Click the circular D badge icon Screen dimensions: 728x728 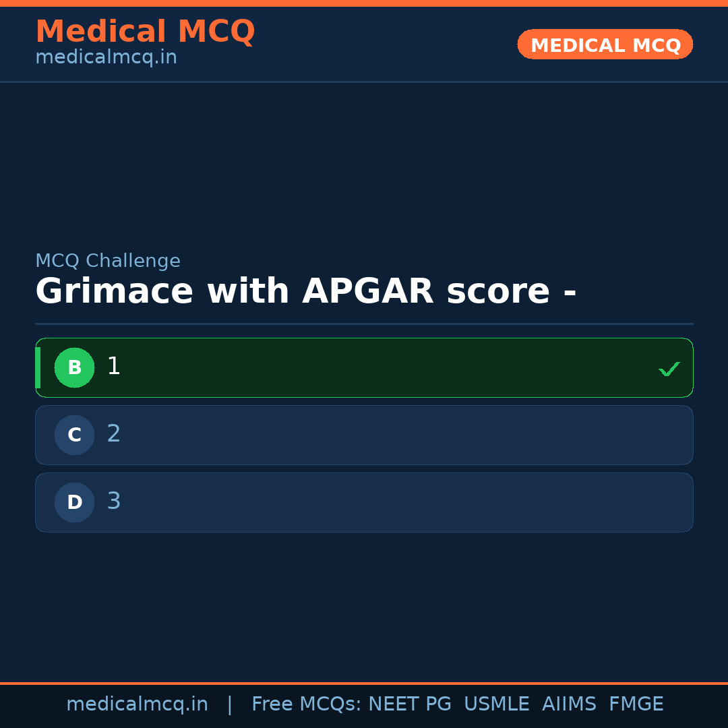[74, 502]
